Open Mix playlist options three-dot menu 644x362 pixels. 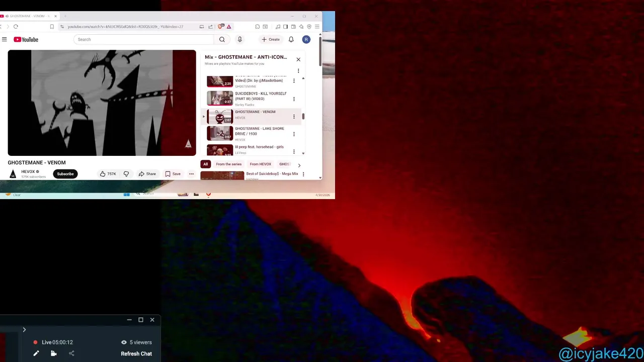tap(298, 71)
